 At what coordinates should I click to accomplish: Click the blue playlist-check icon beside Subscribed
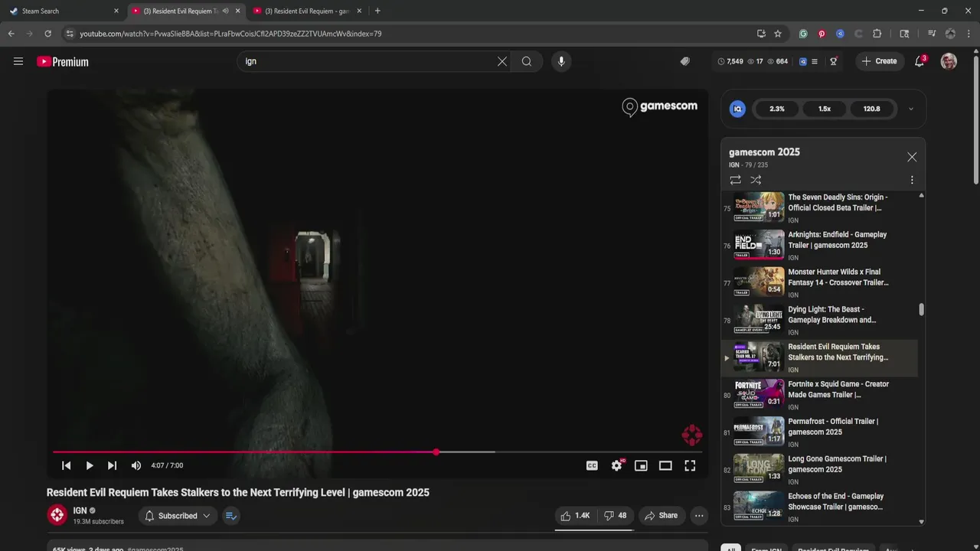(x=231, y=516)
